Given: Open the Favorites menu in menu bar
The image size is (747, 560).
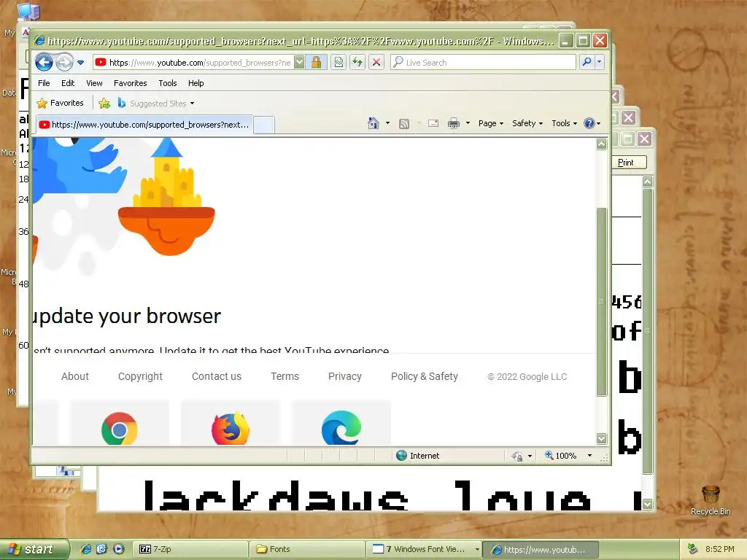Looking at the screenshot, I should click(x=130, y=83).
